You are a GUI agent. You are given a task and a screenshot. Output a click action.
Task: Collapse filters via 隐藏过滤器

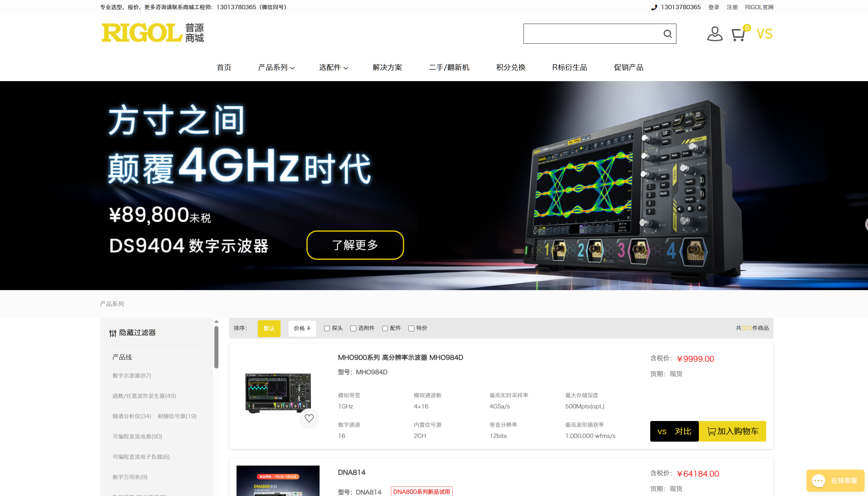point(137,333)
